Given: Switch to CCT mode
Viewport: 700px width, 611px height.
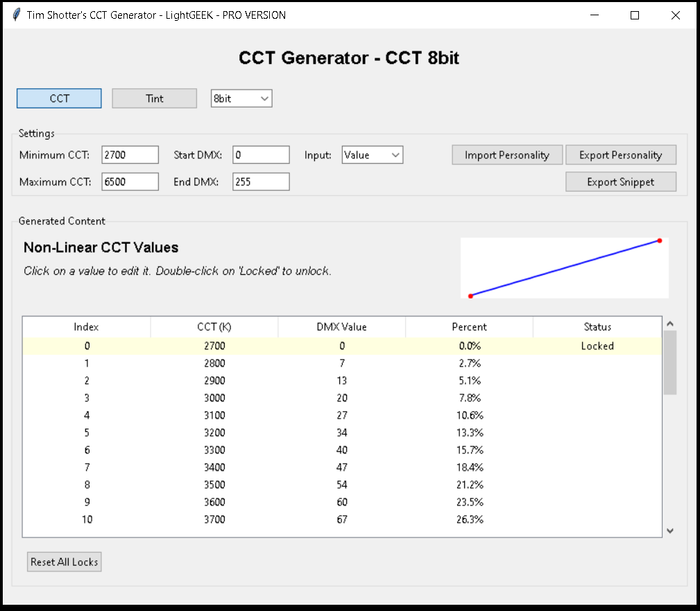Looking at the screenshot, I should (x=60, y=99).
